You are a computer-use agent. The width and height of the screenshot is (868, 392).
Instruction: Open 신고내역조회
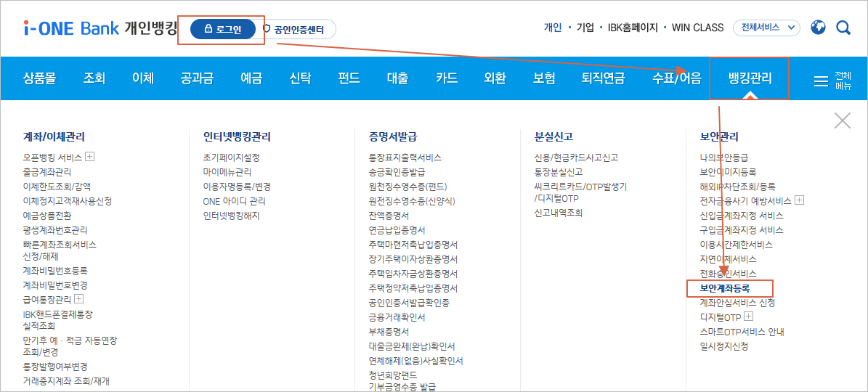[559, 212]
